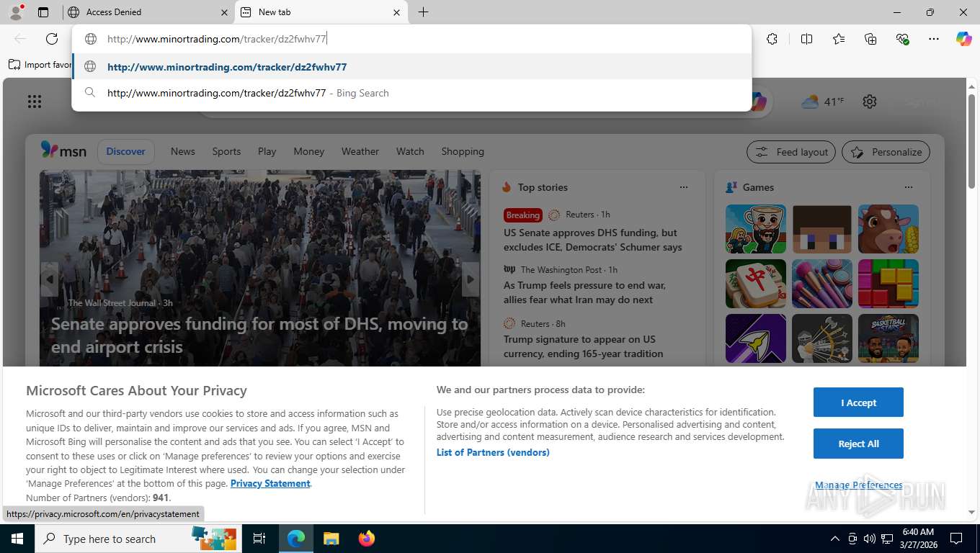Open the Edge profile icon
Screen dimensions: 980x553
15,12
